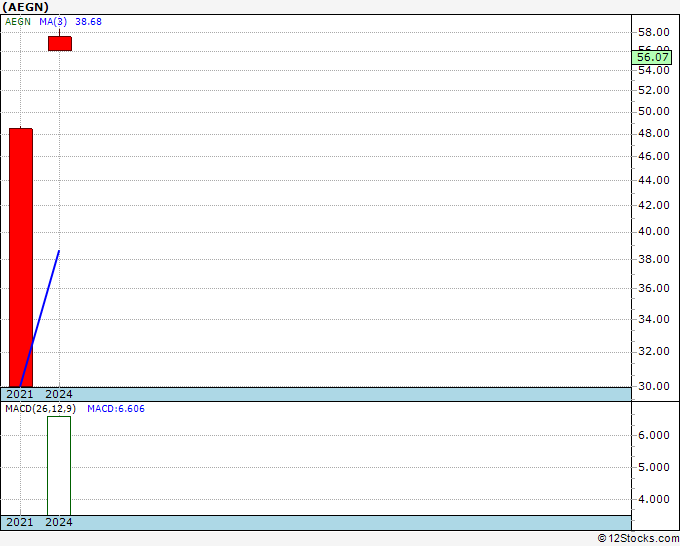Screen dimensions: 680x546
Task: Click the 5.000 MACD axis label
Action: click(x=654, y=467)
